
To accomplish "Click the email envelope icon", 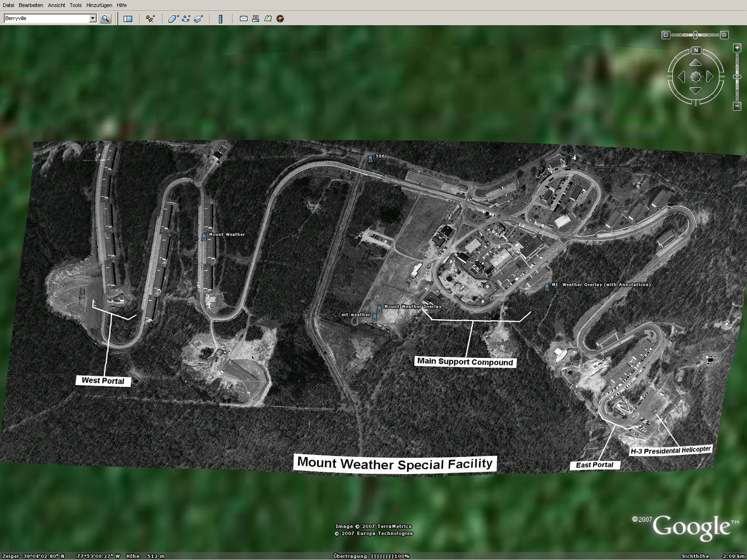I will pyautogui.click(x=243, y=19).
